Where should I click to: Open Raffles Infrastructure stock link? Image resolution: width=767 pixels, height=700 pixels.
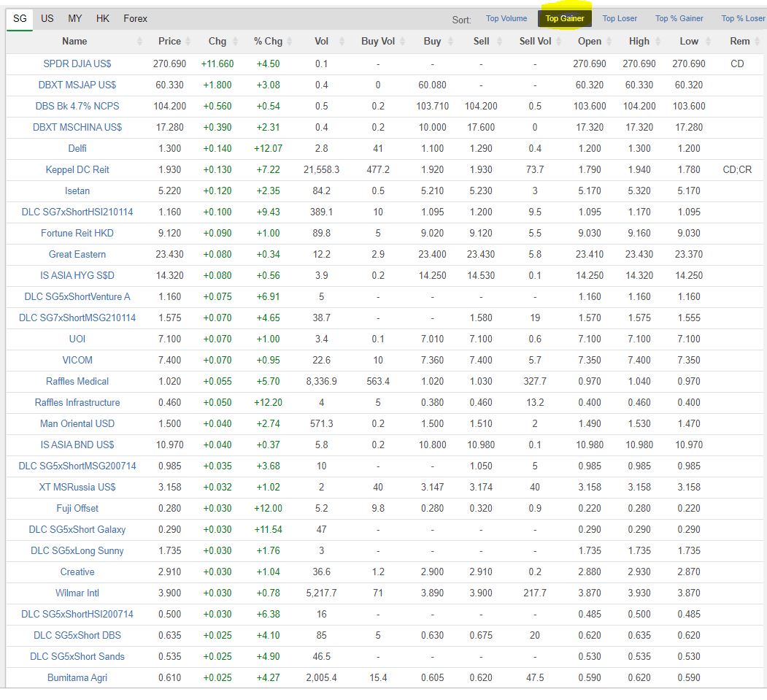(77, 403)
